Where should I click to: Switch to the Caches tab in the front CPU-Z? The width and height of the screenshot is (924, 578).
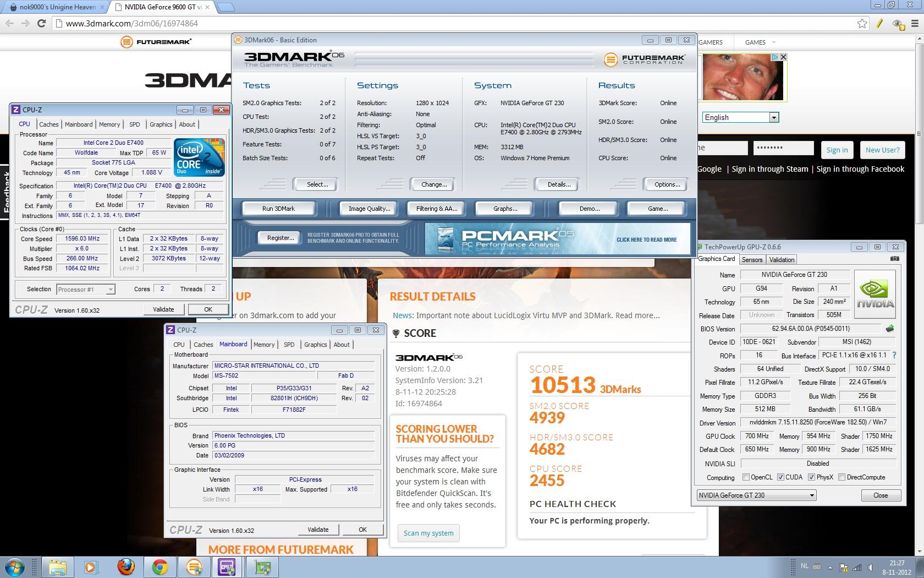coord(49,124)
